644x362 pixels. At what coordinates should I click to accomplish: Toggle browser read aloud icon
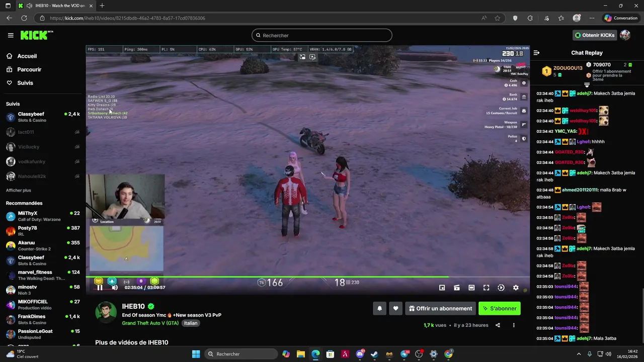(484, 18)
